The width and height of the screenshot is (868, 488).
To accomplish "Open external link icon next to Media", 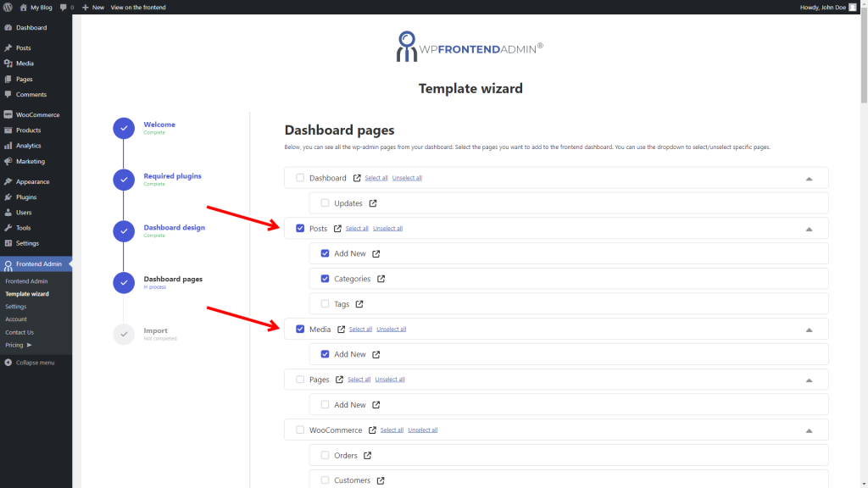I will [x=342, y=329].
